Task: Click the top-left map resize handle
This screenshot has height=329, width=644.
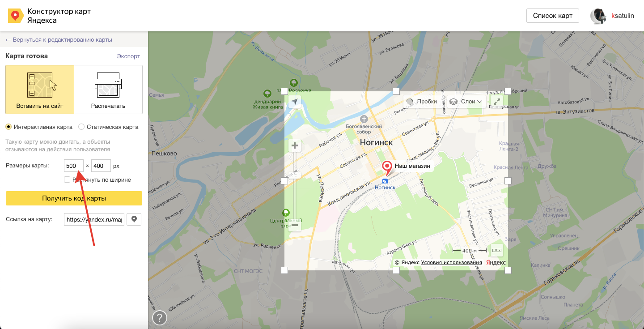Action: point(284,91)
